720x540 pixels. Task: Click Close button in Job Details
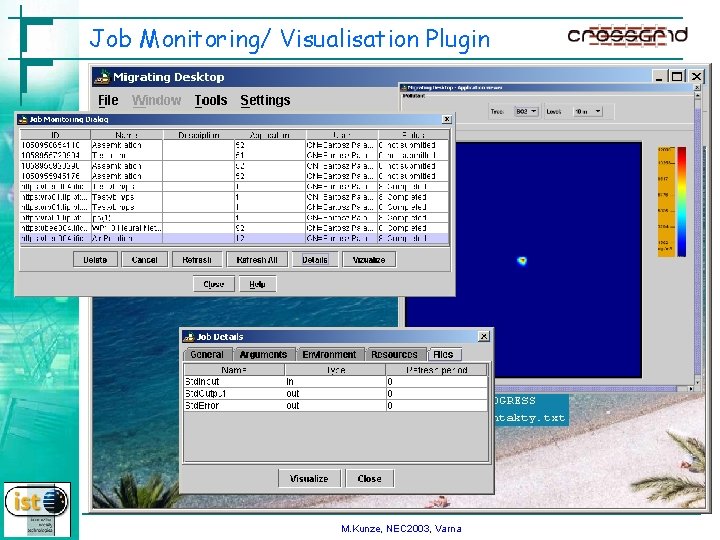(x=369, y=478)
